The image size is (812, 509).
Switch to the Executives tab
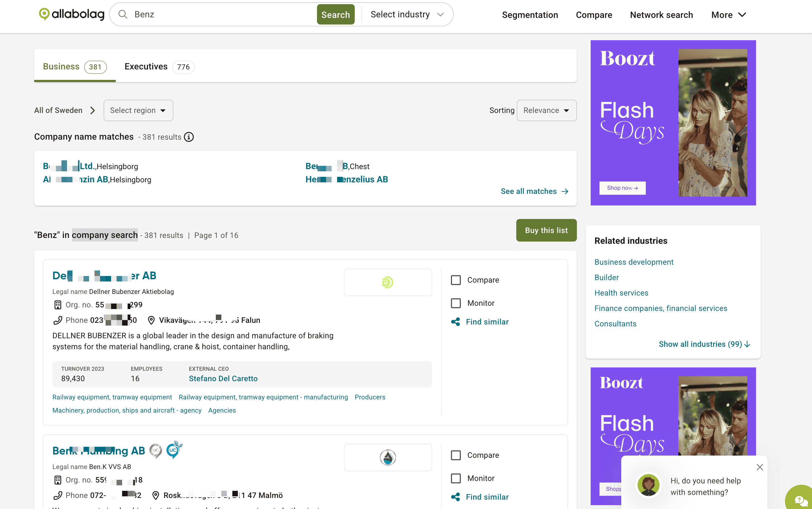(x=159, y=67)
